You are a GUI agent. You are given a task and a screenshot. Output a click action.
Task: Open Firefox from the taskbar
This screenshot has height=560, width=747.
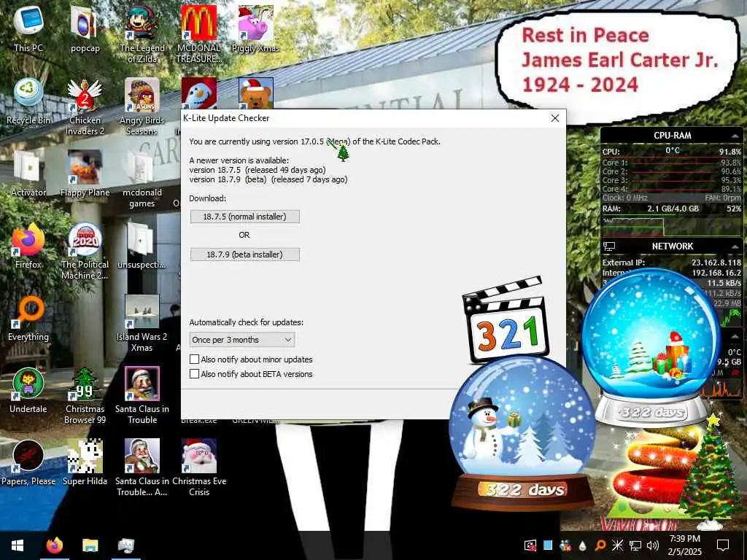(55, 545)
